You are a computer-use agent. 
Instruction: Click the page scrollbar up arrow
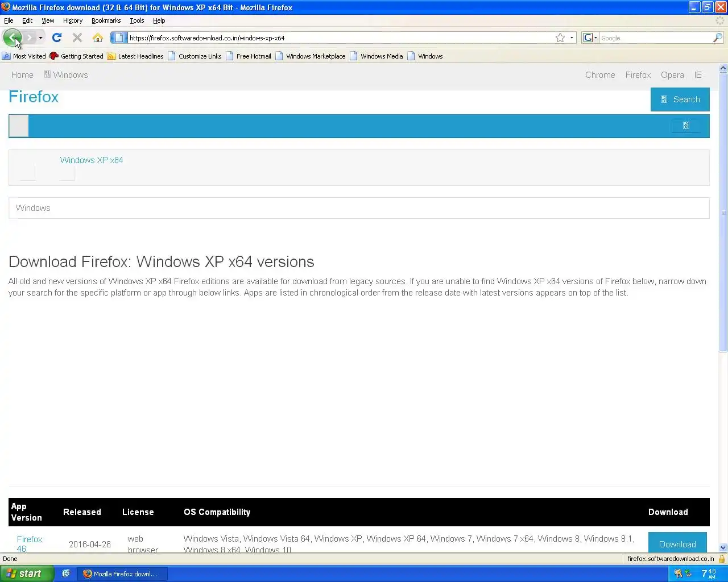pos(723,68)
